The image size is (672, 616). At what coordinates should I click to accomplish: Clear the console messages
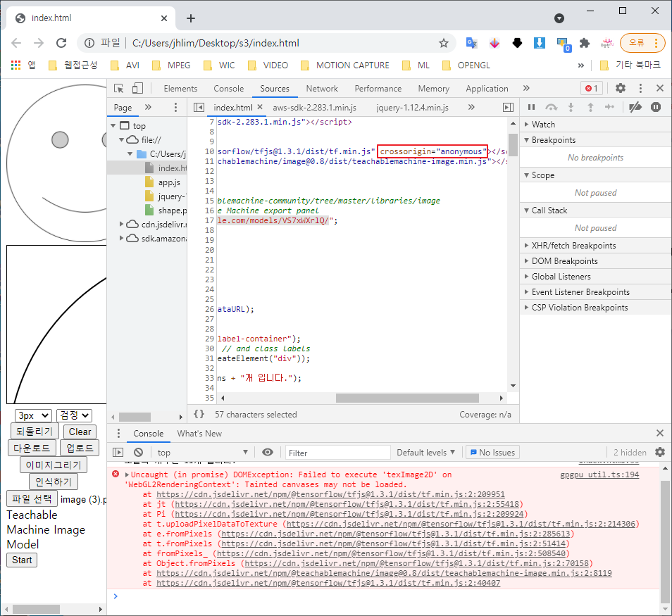(x=138, y=453)
